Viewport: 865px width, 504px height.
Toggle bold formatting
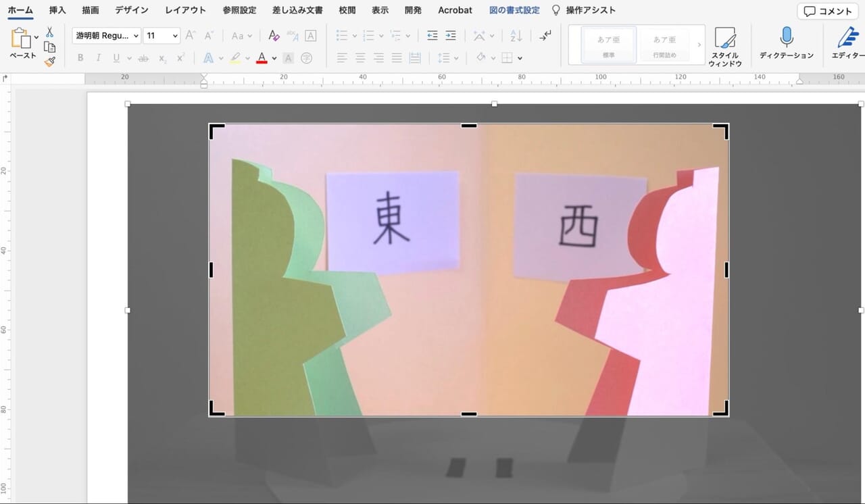click(x=80, y=57)
